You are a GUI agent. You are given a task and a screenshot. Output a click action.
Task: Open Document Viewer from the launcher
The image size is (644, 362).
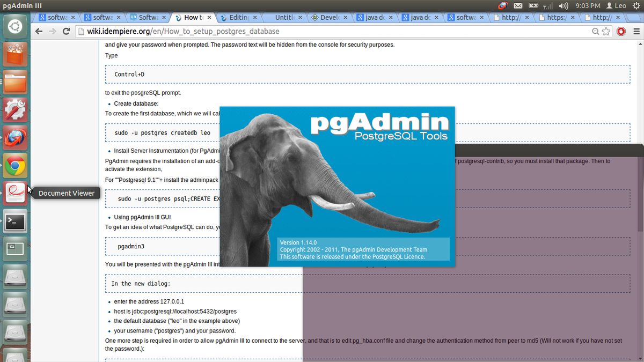pos(15,193)
